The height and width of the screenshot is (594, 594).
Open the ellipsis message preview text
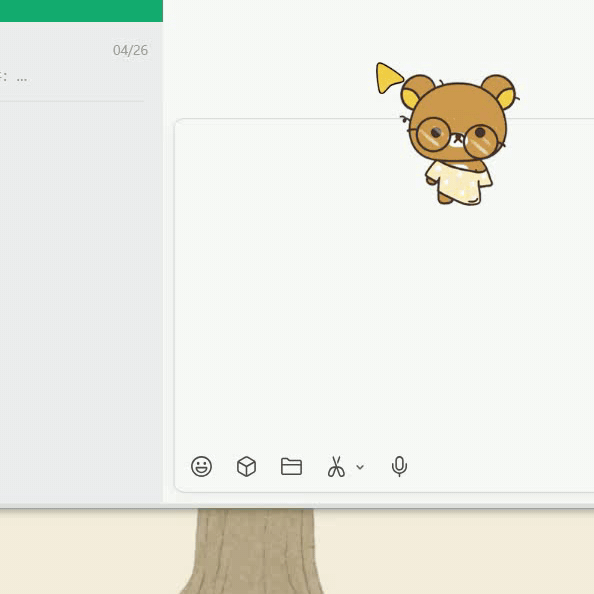[22, 79]
